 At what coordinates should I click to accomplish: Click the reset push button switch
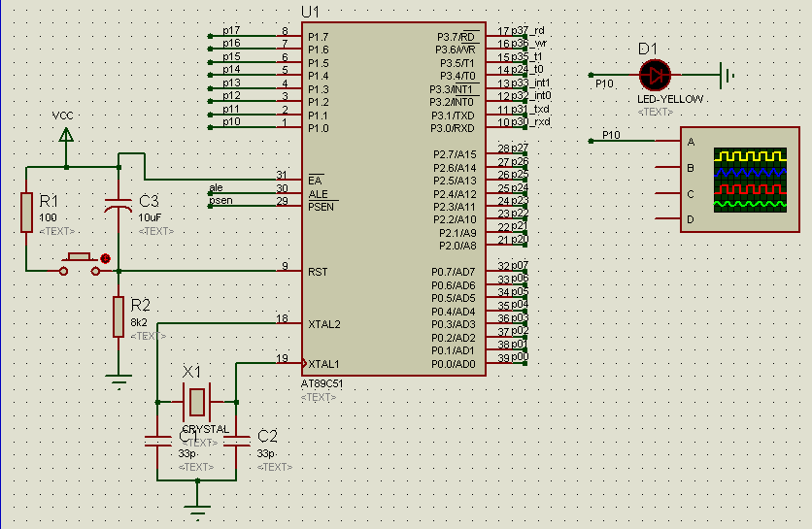pos(80,264)
